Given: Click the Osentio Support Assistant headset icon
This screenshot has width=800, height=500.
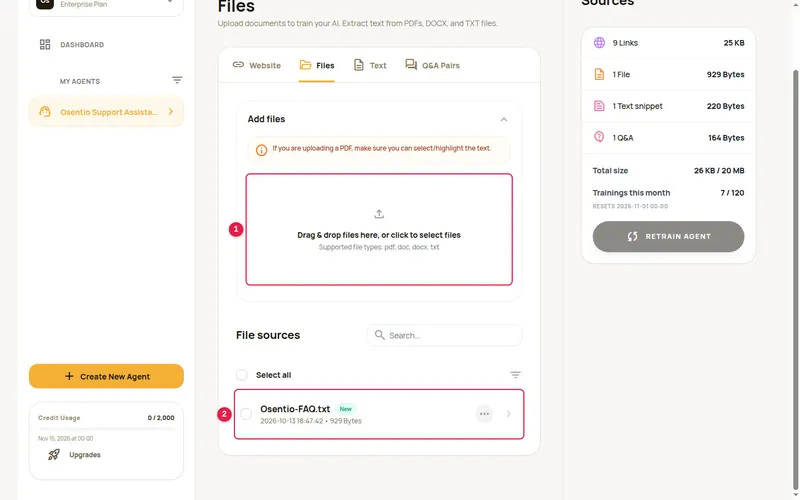Looking at the screenshot, I should click(x=45, y=112).
